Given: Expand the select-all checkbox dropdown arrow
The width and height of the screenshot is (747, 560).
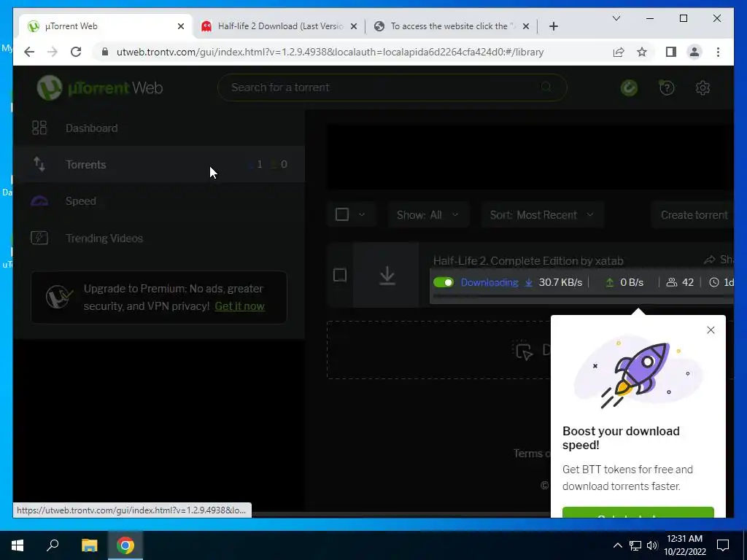Looking at the screenshot, I should 362,215.
